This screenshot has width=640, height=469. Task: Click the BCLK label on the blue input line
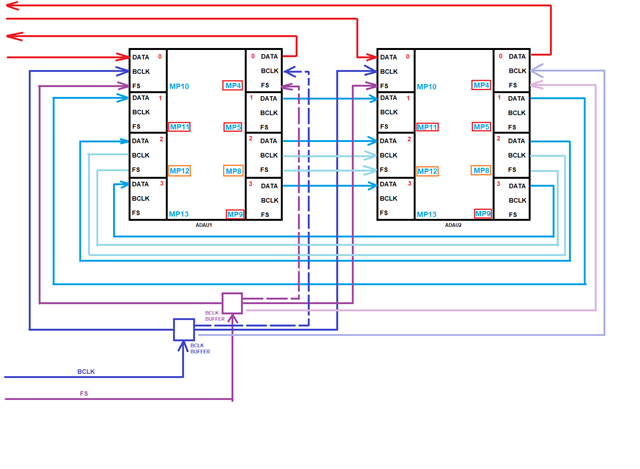(86, 371)
